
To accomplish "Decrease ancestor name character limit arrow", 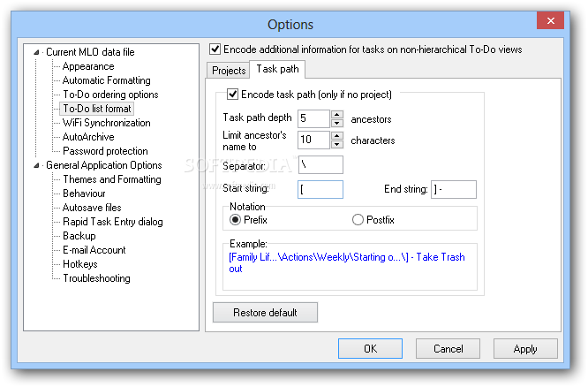I will click(337, 144).
